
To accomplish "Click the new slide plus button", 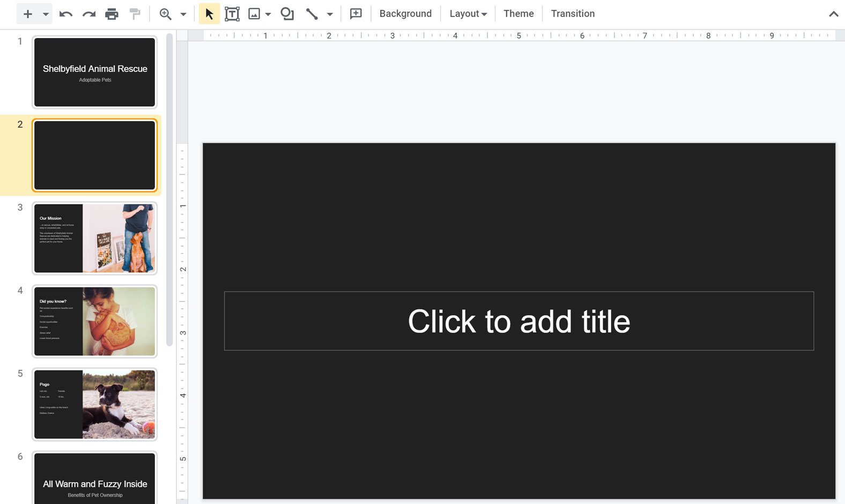I will click(x=28, y=14).
